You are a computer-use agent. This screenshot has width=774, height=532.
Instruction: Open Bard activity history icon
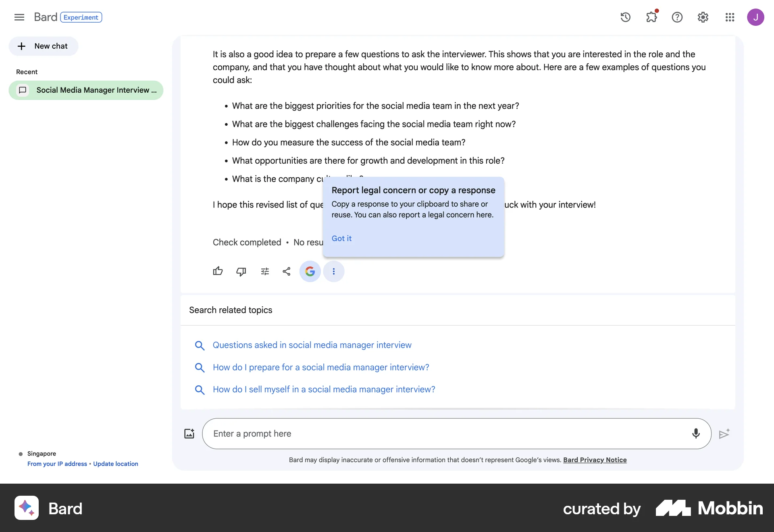625,17
